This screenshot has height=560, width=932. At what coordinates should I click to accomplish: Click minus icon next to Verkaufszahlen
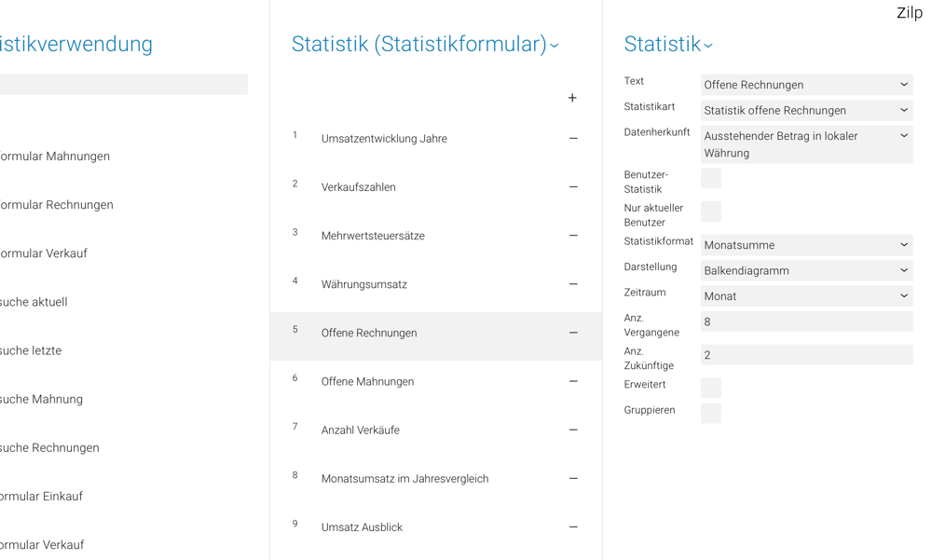click(573, 187)
